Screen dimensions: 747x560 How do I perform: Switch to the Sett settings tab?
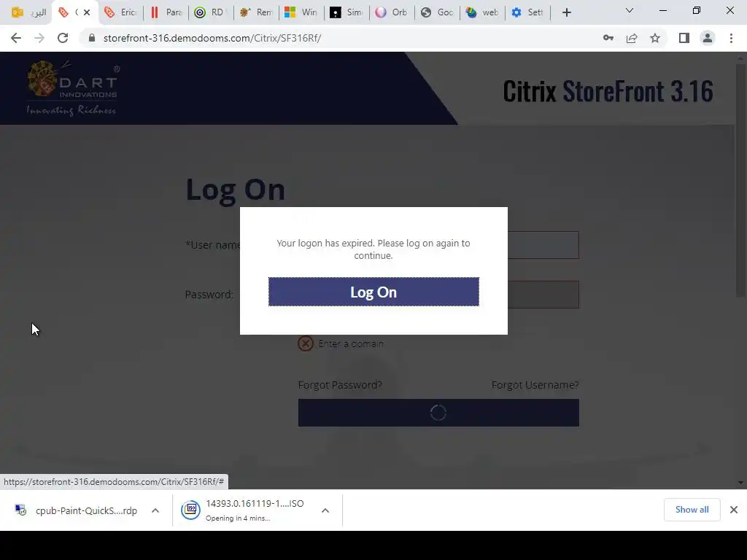click(527, 12)
